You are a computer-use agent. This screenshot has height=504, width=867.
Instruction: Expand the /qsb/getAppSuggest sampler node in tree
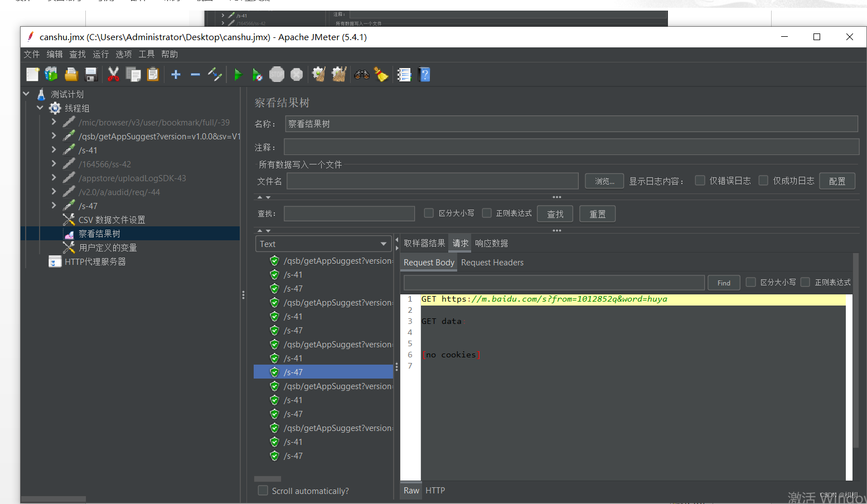point(54,135)
